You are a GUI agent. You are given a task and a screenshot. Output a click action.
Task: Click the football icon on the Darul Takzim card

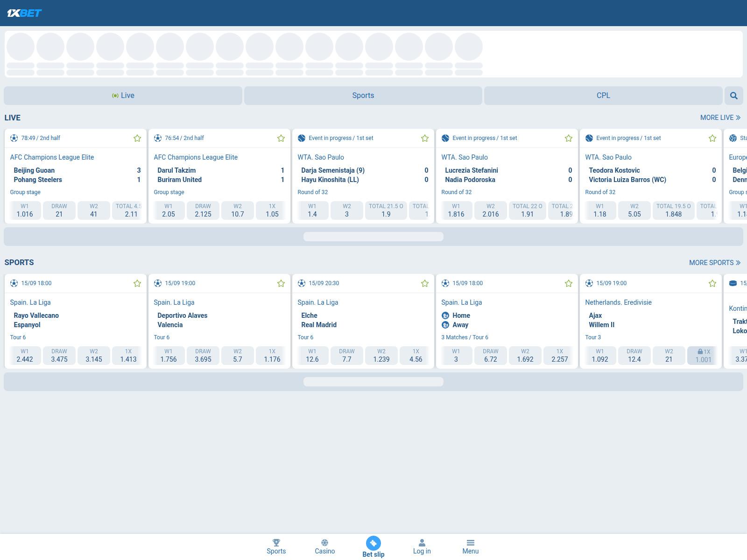pyautogui.click(x=158, y=138)
